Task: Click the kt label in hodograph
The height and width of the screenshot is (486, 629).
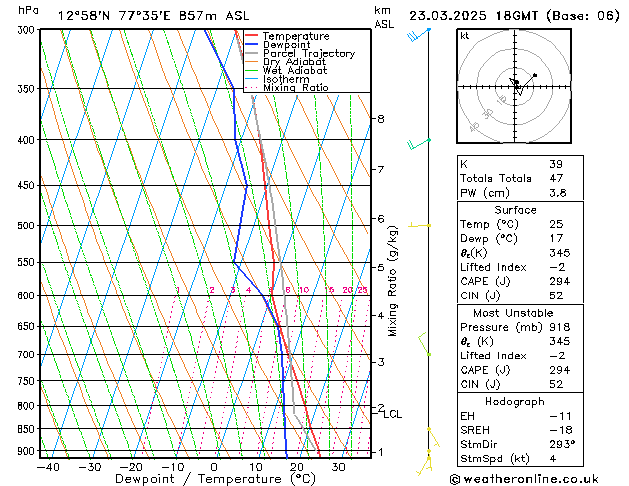Action: 465,36
